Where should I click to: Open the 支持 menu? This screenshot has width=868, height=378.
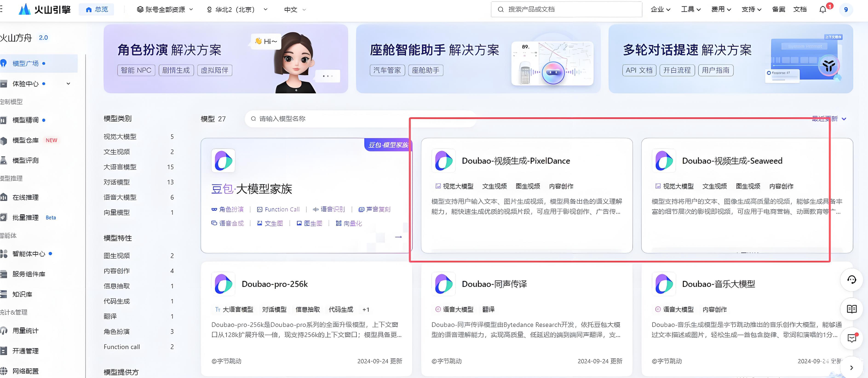pos(751,9)
